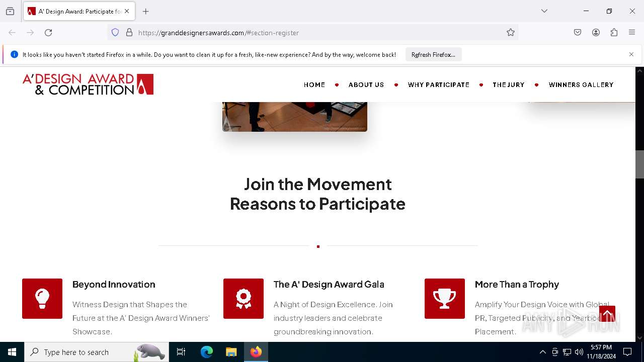Image resolution: width=644 pixels, height=362 pixels.
Task: Show hidden system tray icons
Action: tap(542, 352)
